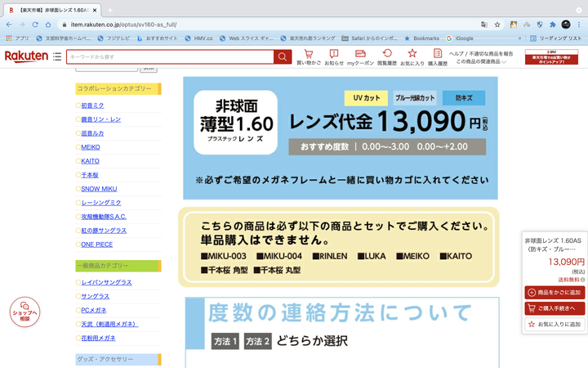This screenshot has width=588, height=368.
Task: Open the ショップへ相談 chat bubble
Action: (x=24, y=312)
